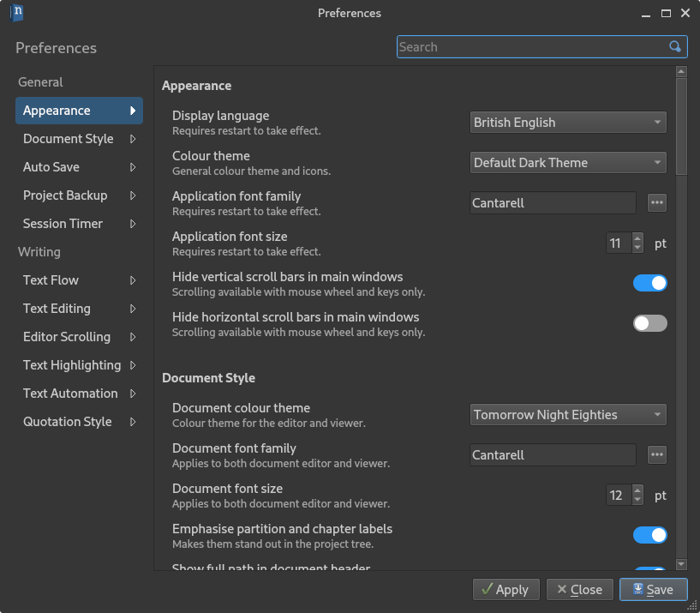700x613 pixels.
Task: Open document font family picker button
Action: [x=656, y=455]
